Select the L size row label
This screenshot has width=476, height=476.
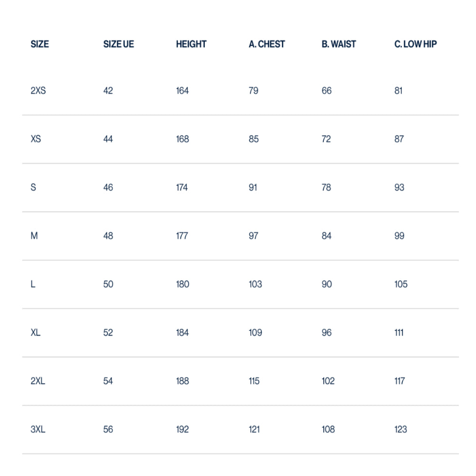coord(33,284)
